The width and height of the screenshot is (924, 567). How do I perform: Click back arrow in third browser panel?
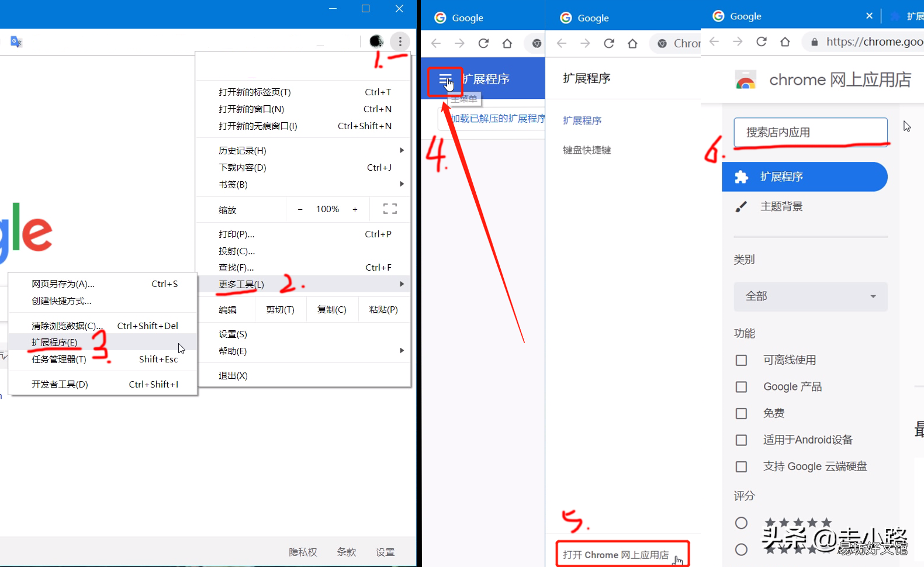(x=562, y=43)
